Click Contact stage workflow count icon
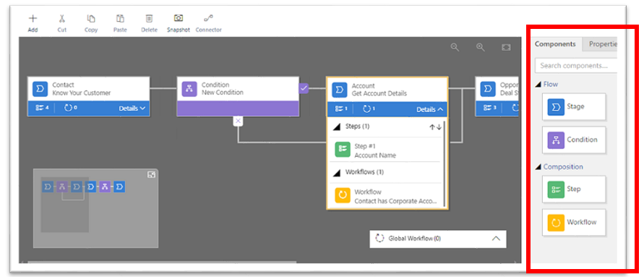 tap(68, 108)
